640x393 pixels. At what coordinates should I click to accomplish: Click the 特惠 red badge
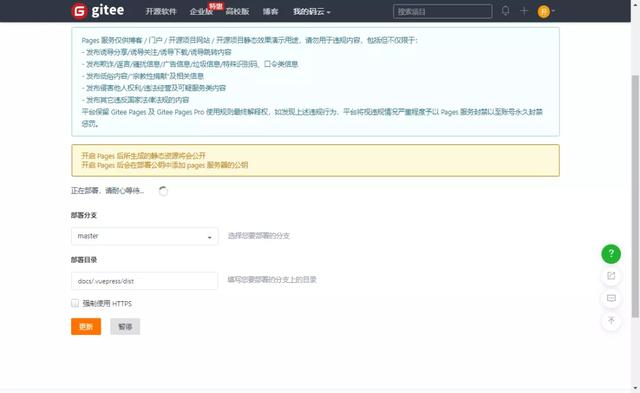pyautogui.click(x=216, y=6)
